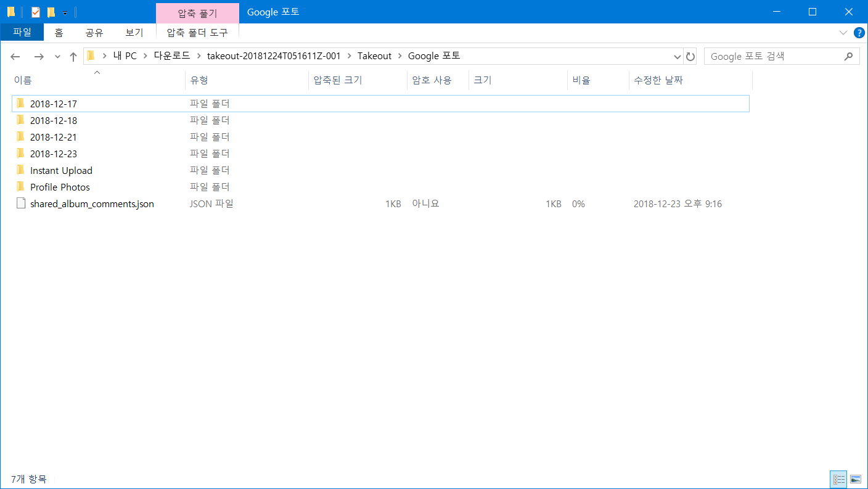Open the 압축 폴더 도구 tab
Viewport: 868px width, 489px height.
pos(197,33)
